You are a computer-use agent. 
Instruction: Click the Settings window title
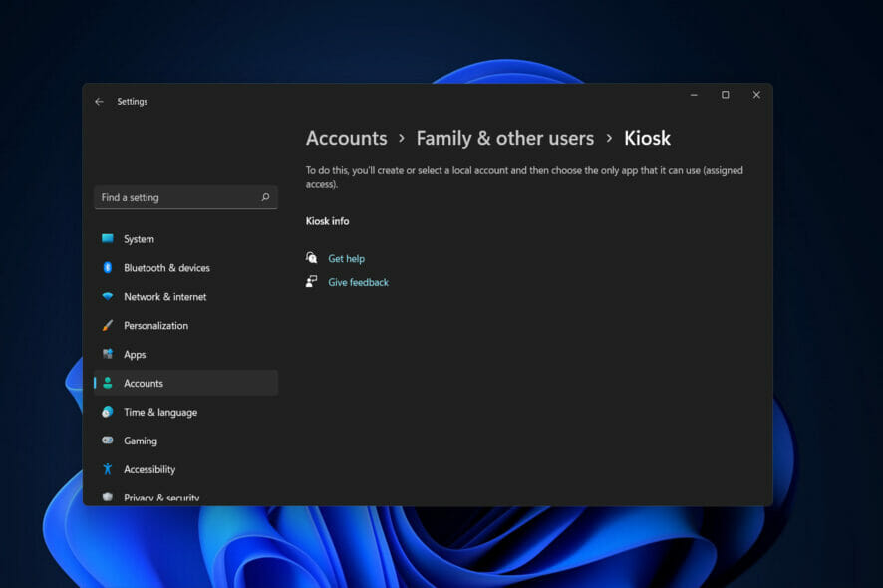tap(133, 102)
